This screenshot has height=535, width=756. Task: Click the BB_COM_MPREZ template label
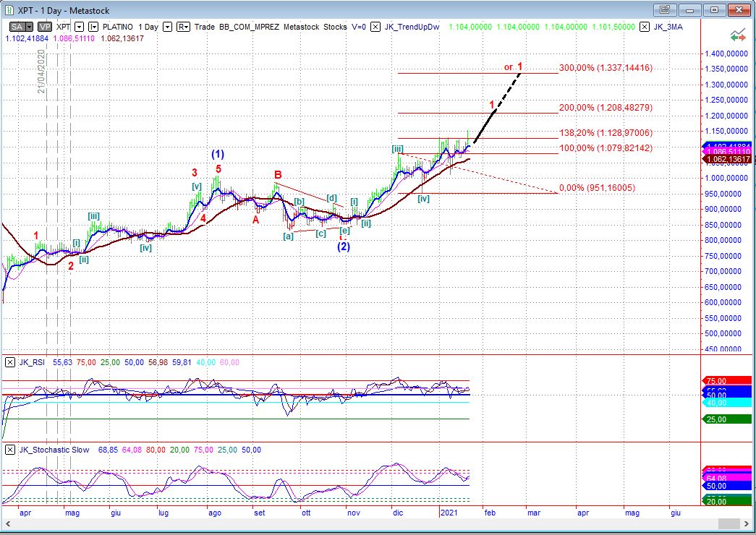point(249,27)
